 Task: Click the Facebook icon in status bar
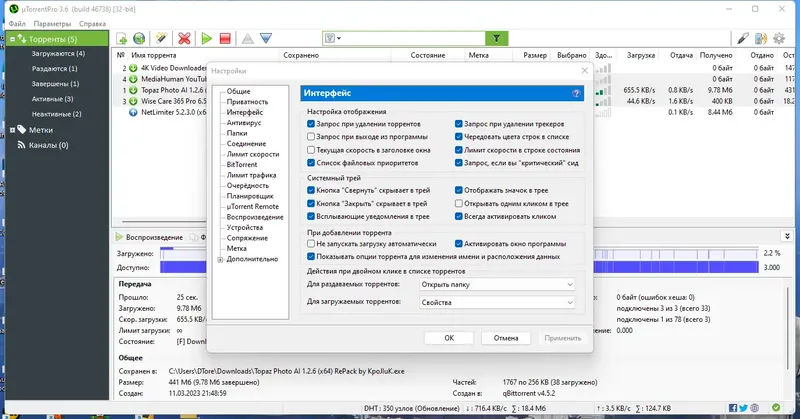pyautogui.click(x=733, y=408)
